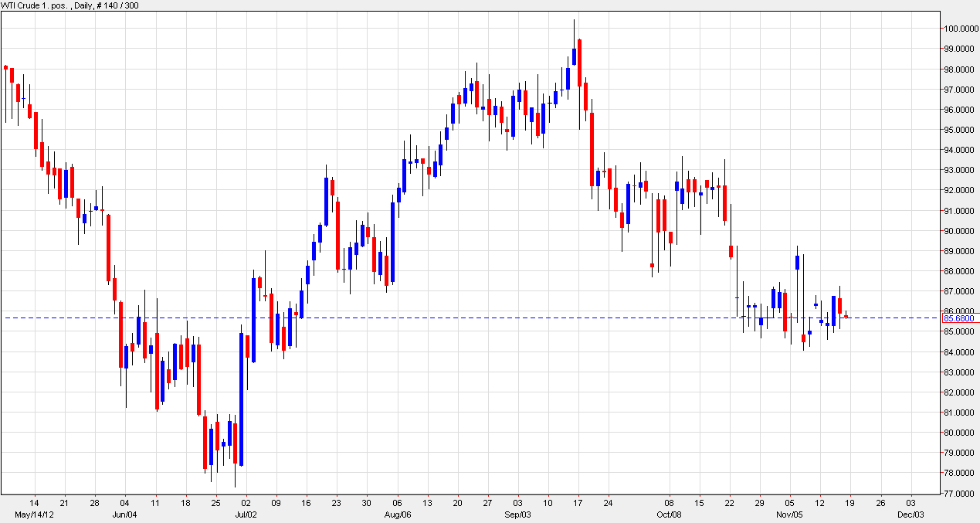The width and height of the screenshot is (980, 523).
Task: Click the 97.0000 price axis label
Action: (958, 90)
